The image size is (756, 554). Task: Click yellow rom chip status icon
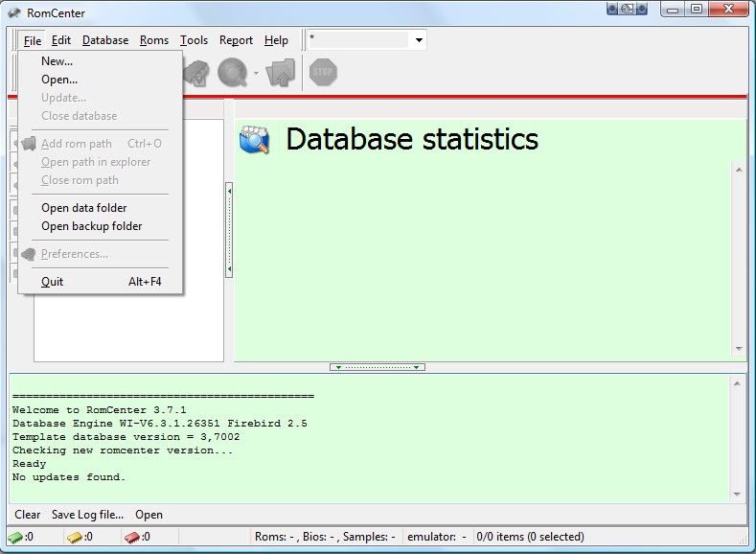[x=75, y=537]
